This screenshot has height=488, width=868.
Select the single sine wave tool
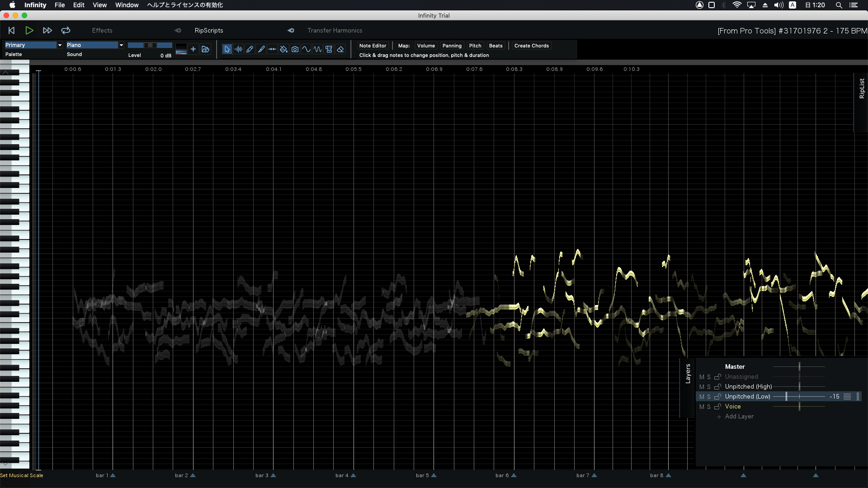pos(307,49)
